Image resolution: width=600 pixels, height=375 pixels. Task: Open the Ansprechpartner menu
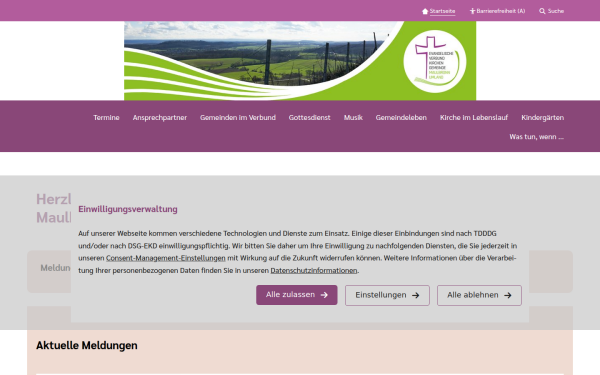(160, 117)
